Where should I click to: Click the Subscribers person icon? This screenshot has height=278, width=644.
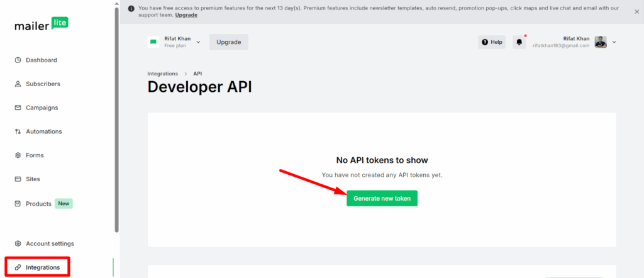point(18,84)
